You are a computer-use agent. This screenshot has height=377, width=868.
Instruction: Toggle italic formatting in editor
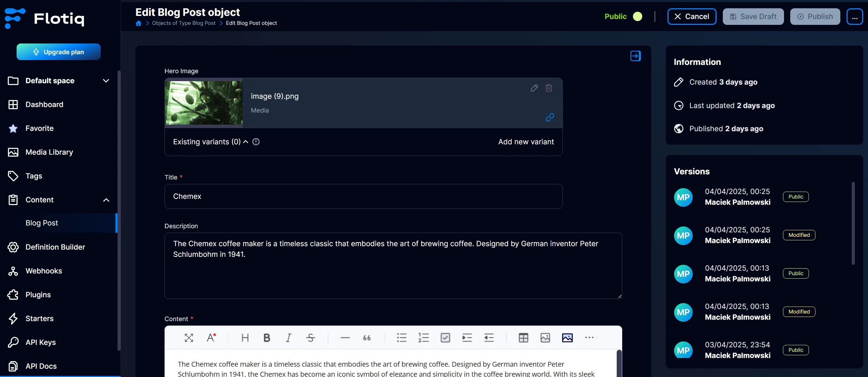pos(288,338)
